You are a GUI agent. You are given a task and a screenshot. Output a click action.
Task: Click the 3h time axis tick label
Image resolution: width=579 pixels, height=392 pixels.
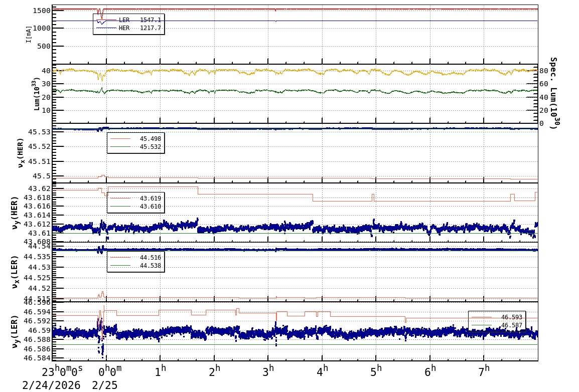click(x=268, y=369)
